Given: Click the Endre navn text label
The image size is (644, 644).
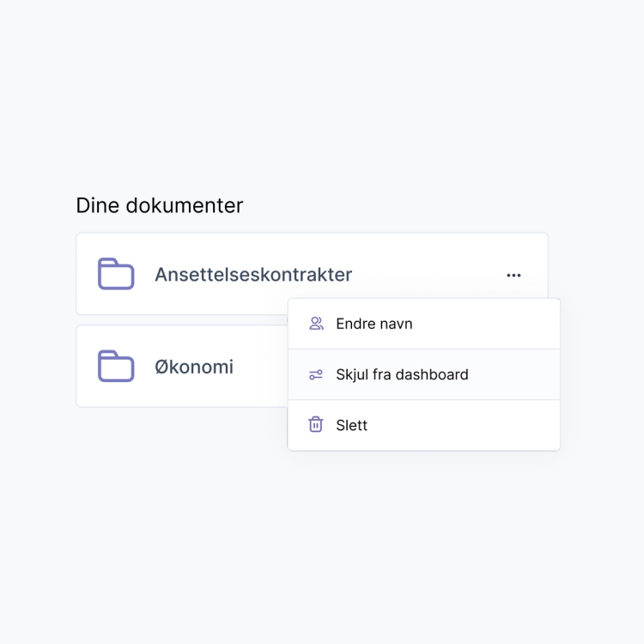Looking at the screenshot, I should (x=374, y=324).
